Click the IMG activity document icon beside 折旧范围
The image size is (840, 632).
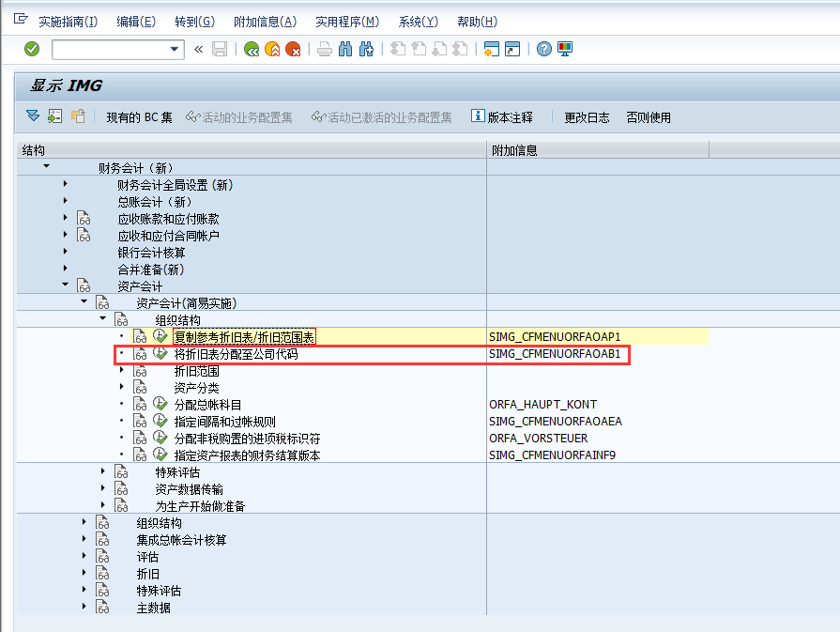click(x=140, y=371)
